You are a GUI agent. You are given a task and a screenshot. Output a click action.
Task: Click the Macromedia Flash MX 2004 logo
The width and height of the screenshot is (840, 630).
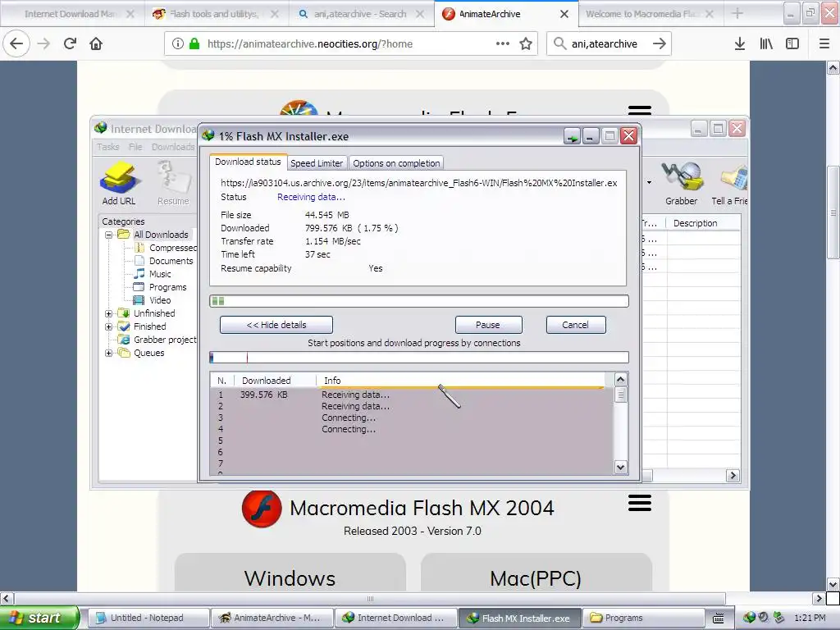[x=262, y=509]
